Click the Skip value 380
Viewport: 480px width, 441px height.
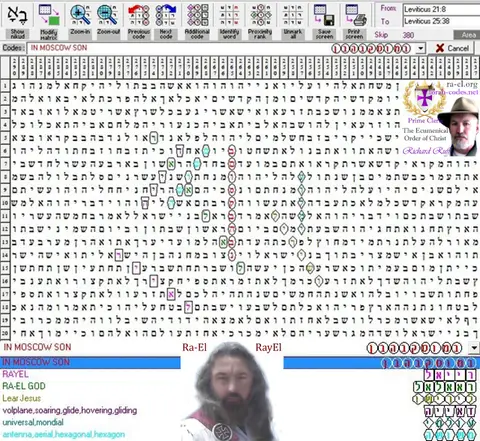408,35
